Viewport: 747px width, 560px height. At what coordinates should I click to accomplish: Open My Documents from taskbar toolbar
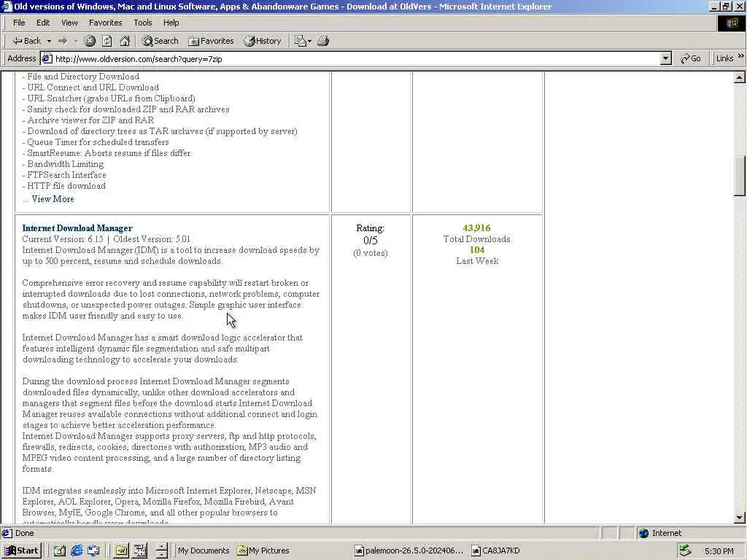(x=204, y=551)
